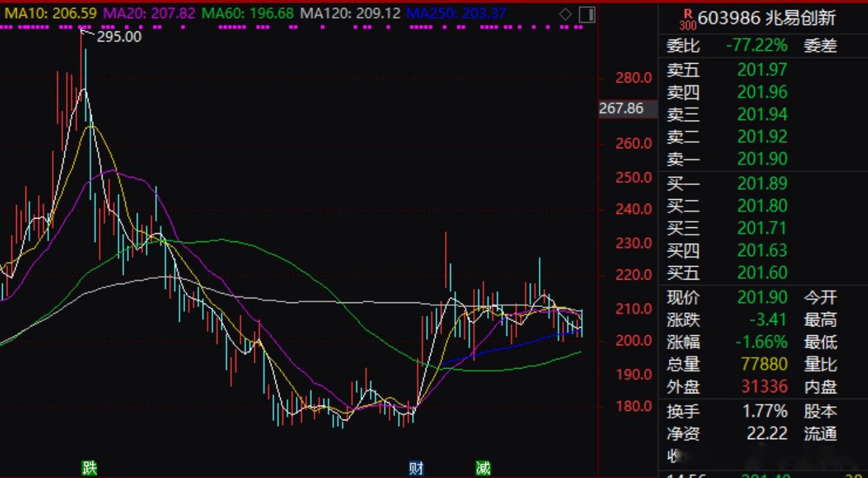Select the 卖一 ask row at 201.90
Viewport: 868px width, 478px height.
pos(727,159)
